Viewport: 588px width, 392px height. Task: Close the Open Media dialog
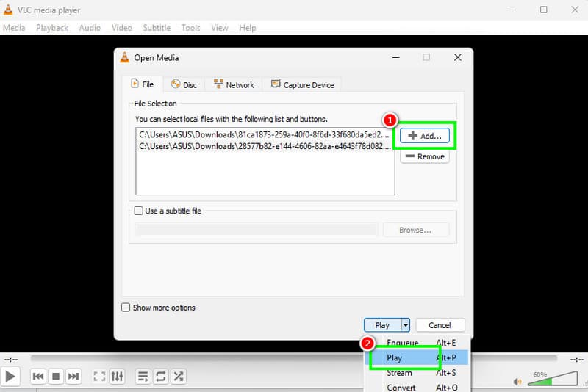tap(457, 57)
